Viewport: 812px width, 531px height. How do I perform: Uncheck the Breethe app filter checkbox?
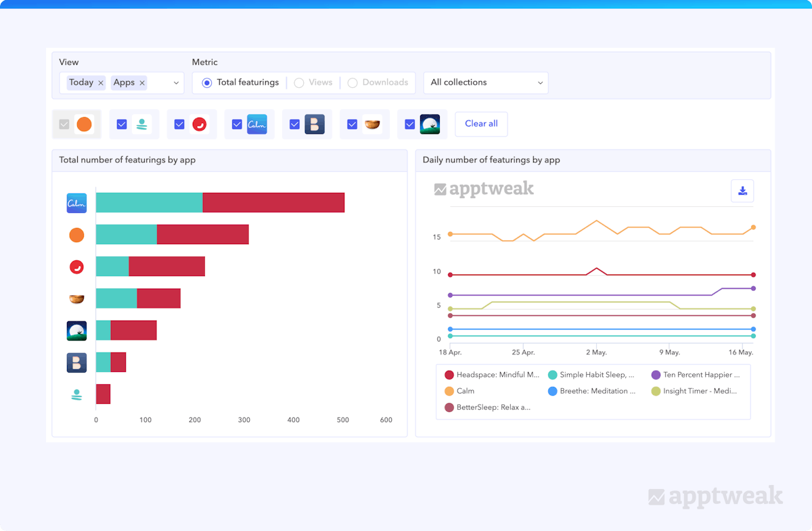pos(295,124)
